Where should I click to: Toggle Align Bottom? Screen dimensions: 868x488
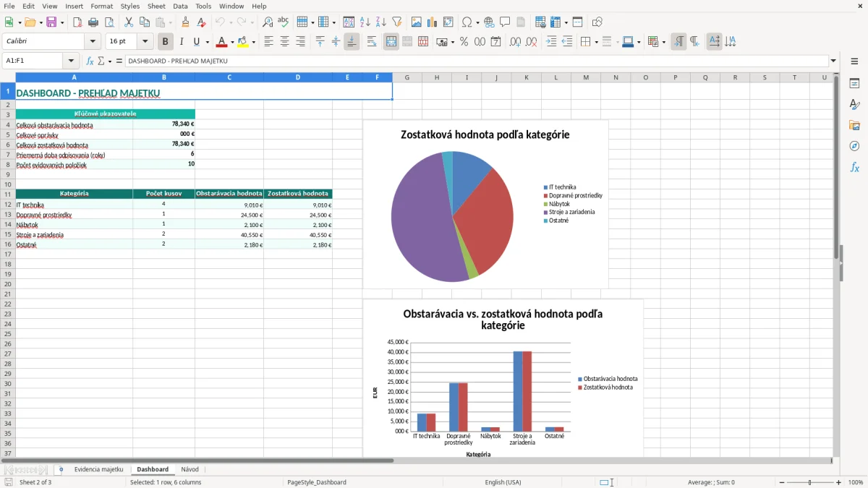(x=352, y=42)
